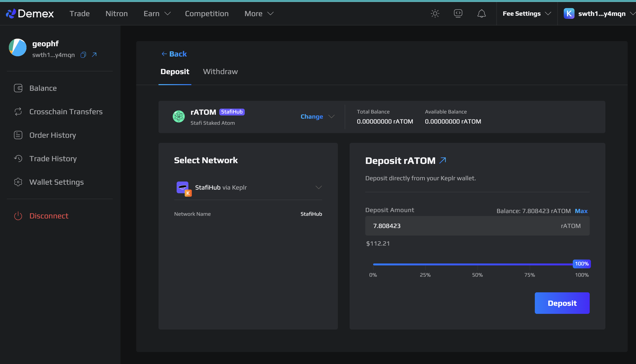636x364 pixels.
Task: Click the Deposit Amount input field
Action: tap(465, 226)
